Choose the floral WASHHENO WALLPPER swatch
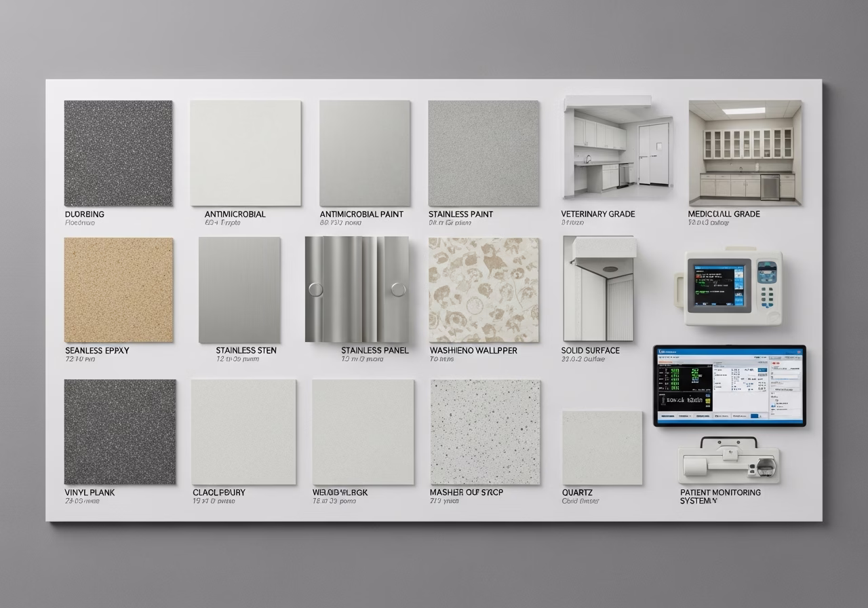The image size is (868, 608). click(x=484, y=290)
